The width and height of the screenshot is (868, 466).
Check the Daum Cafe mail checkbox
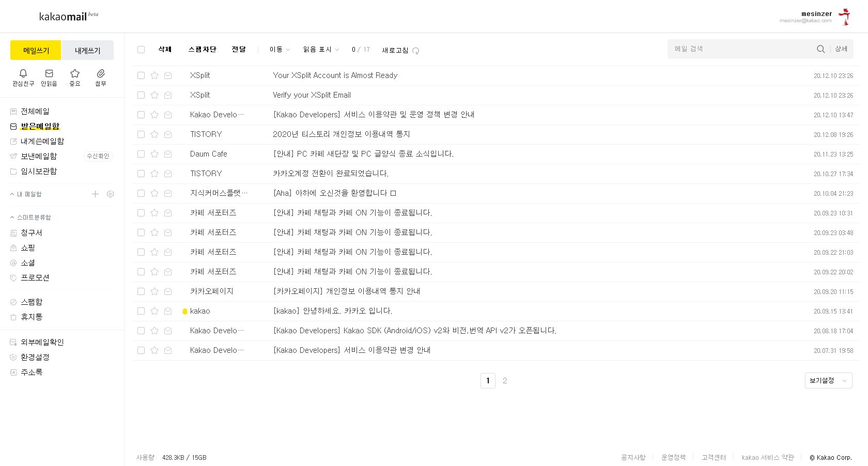point(141,154)
